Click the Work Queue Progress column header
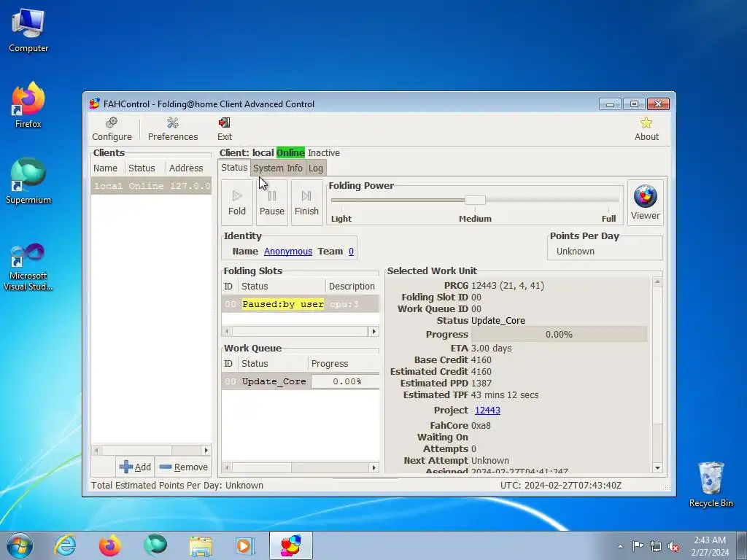Screen dimensions: 747x560 click(x=344, y=363)
